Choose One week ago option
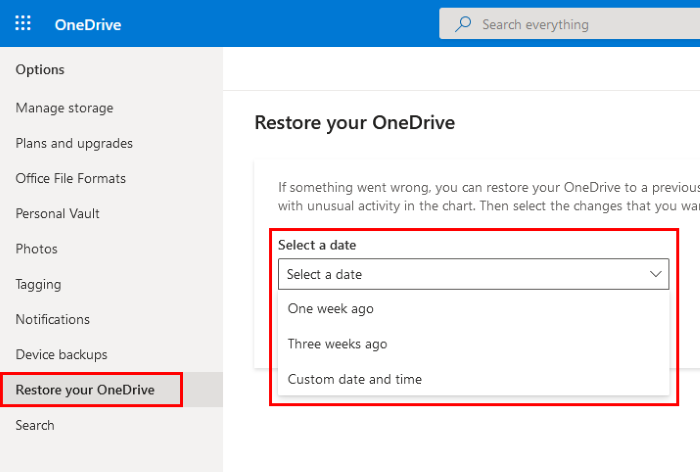This screenshot has height=472, width=700. click(x=330, y=309)
